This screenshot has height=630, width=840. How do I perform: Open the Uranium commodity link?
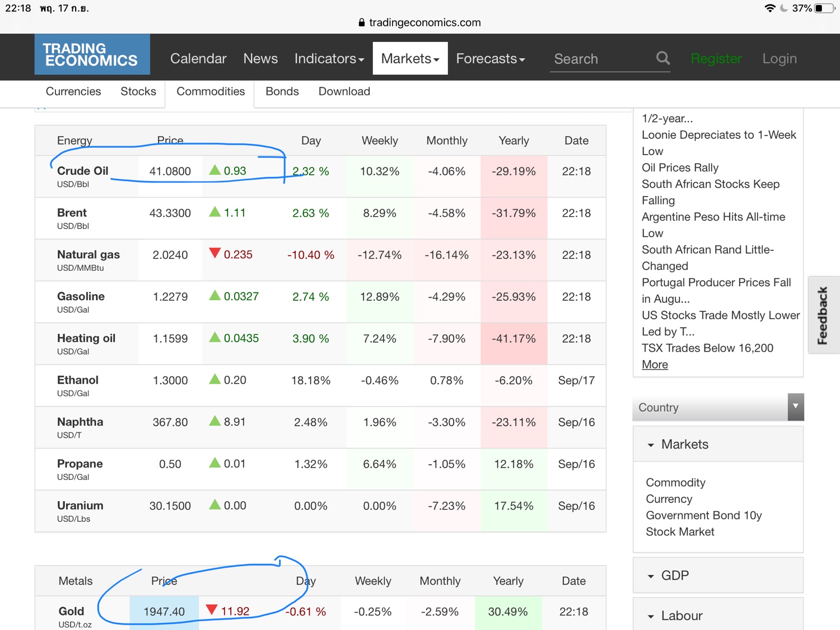[x=80, y=506]
